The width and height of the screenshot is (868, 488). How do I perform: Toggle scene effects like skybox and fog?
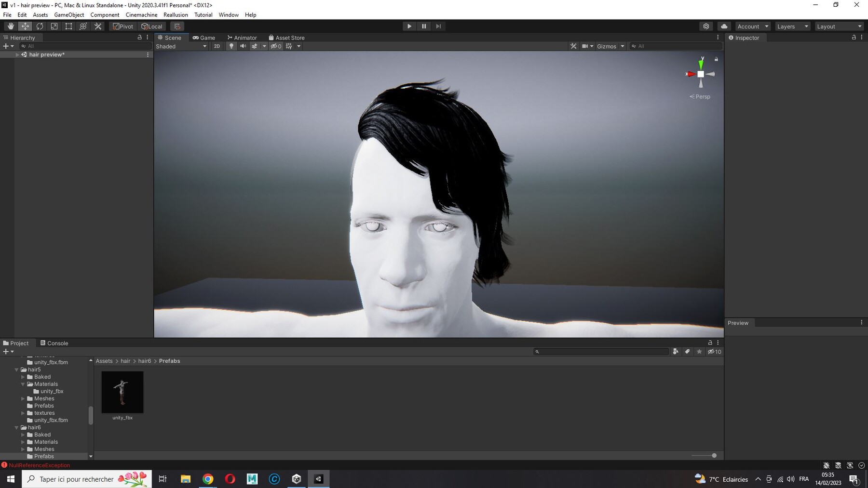(x=255, y=46)
